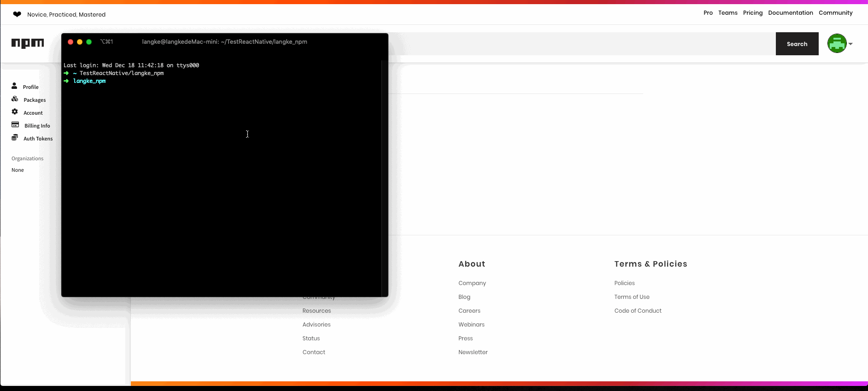
Task: Click the npm logo
Action: tap(28, 43)
